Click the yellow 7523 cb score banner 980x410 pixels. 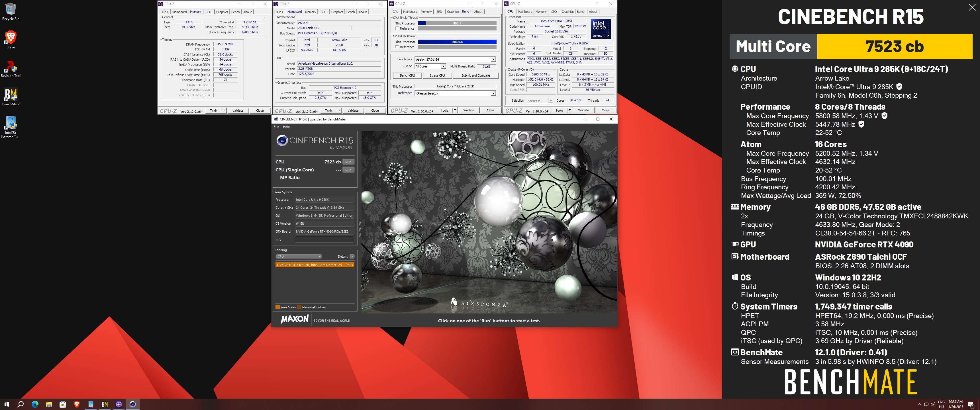pyautogui.click(x=895, y=46)
